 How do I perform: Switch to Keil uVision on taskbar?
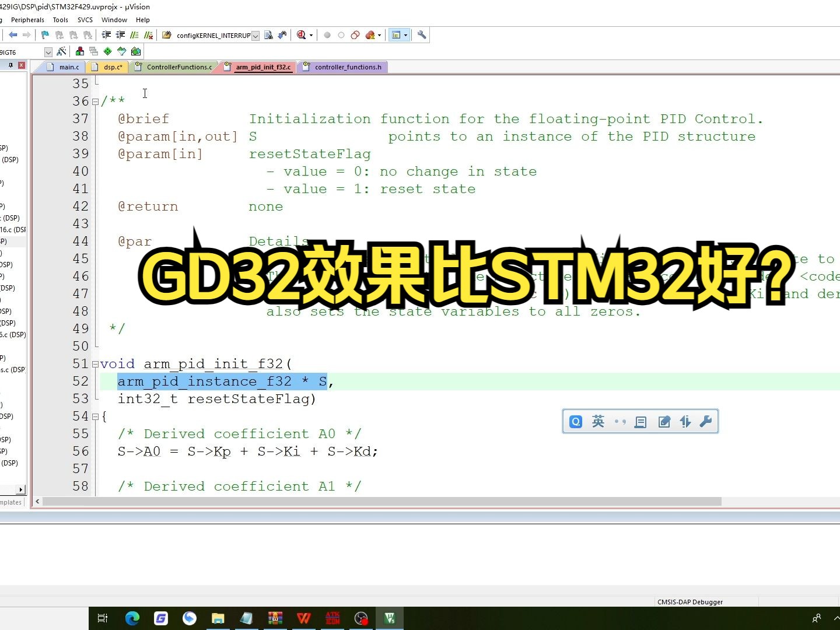tap(390, 618)
